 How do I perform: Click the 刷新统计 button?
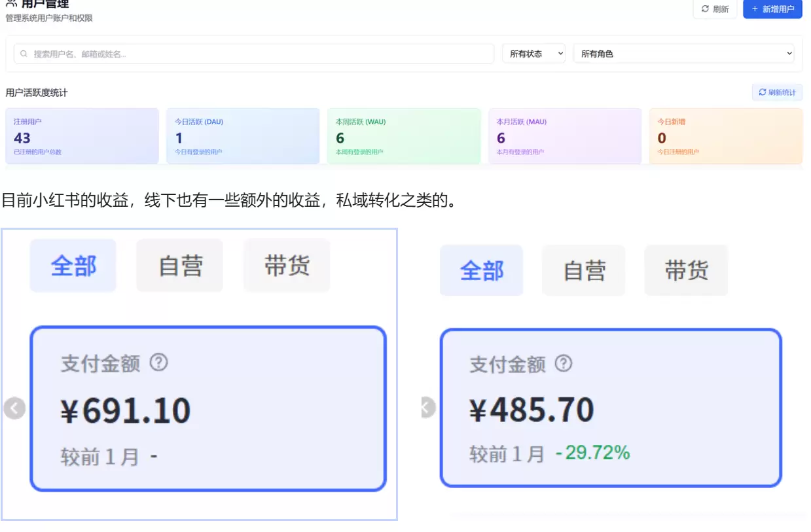pyautogui.click(x=778, y=92)
